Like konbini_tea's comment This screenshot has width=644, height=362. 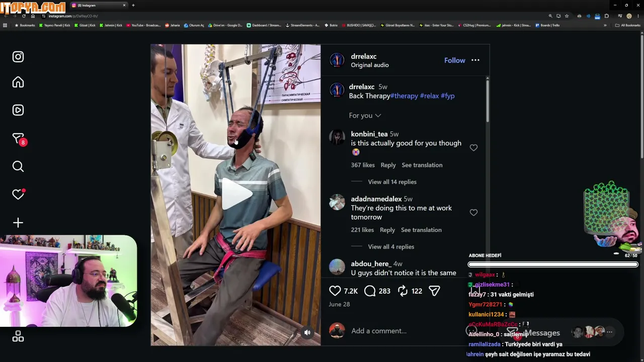tap(473, 148)
